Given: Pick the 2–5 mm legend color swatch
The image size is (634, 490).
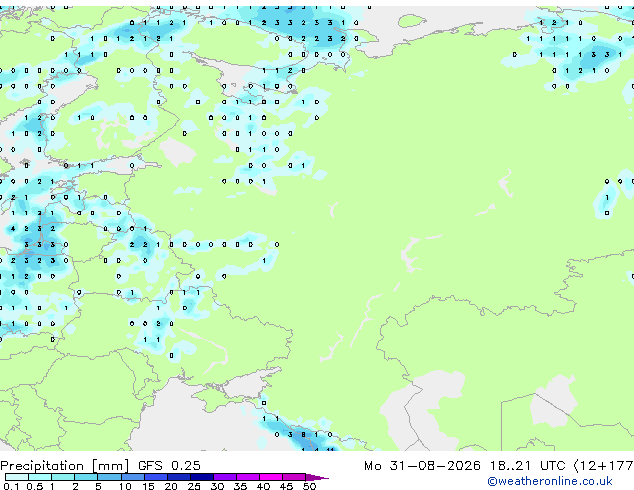Looking at the screenshot, I should point(86,477).
